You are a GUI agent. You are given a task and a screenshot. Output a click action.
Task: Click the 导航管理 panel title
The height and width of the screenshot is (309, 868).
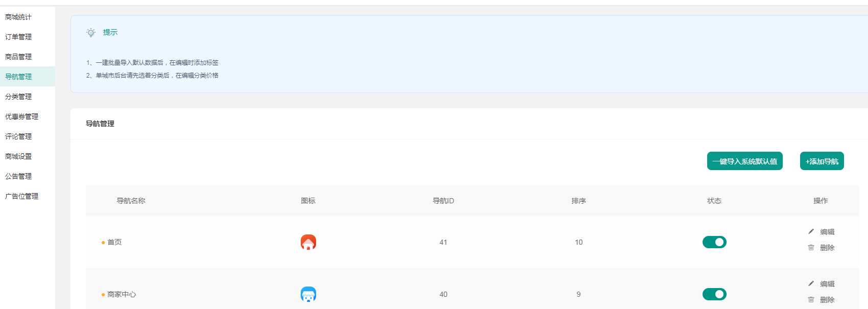(x=100, y=124)
